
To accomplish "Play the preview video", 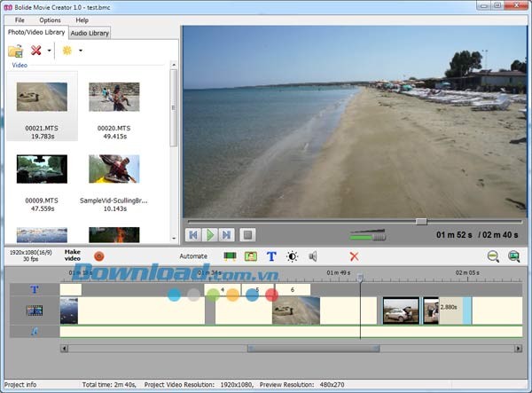I will [x=210, y=235].
